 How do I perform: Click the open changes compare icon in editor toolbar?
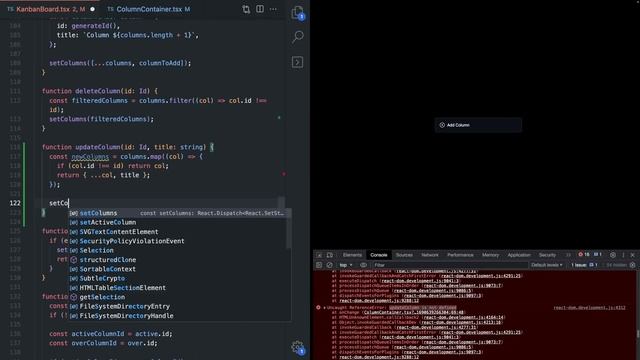[246, 9]
